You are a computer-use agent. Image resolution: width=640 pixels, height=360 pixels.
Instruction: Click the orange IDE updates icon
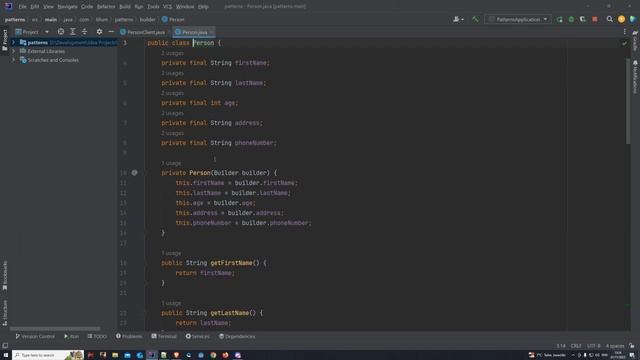click(621, 19)
